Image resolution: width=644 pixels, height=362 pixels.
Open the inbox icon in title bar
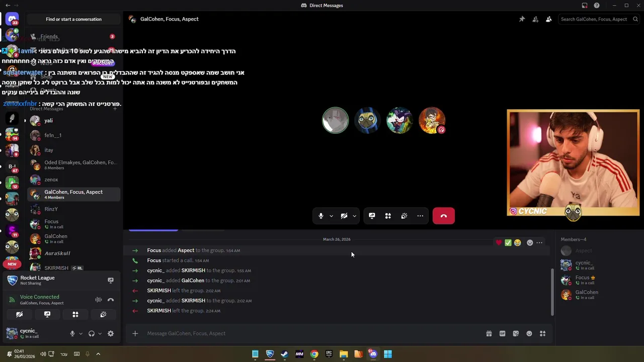(x=585, y=6)
